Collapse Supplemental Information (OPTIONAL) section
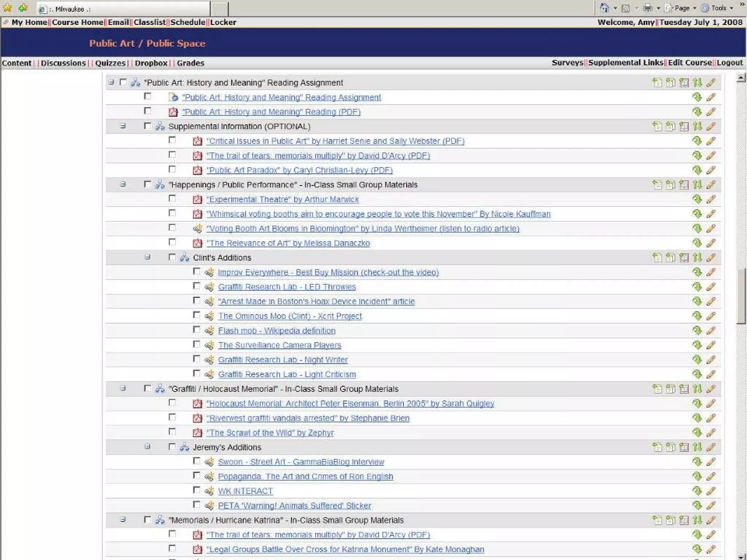Screen dimensions: 747x560 point(123,126)
